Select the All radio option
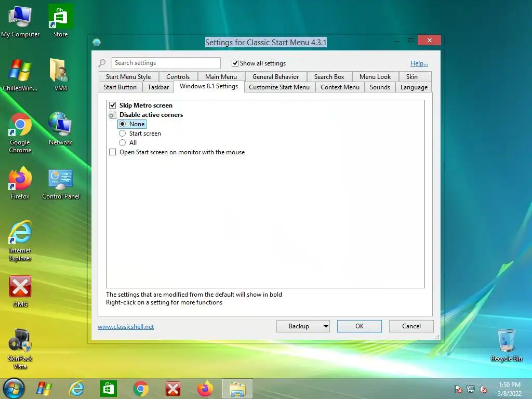This screenshot has width=532, height=399. coord(123,142)
